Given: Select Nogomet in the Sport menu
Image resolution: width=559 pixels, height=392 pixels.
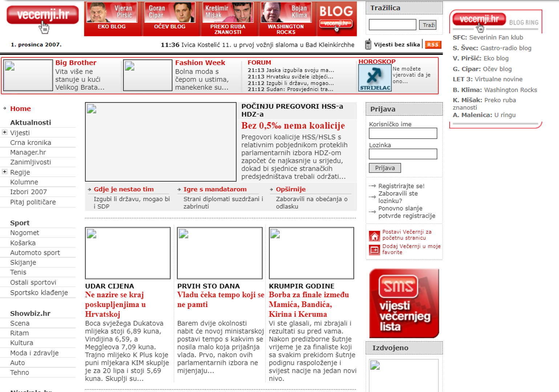Looking at the screenshot, I should pyautogui.click(x=24, y=233).
